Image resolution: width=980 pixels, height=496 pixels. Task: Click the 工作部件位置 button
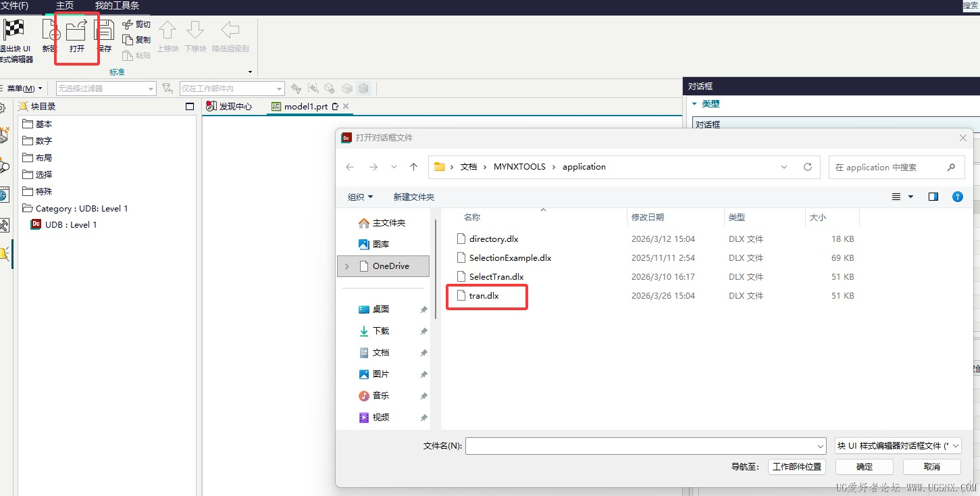tap(797, 467)
